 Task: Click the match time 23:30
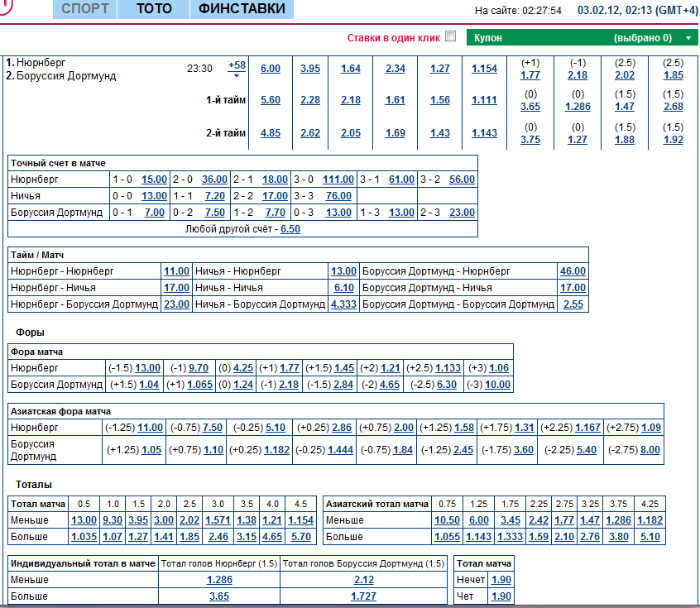(199, 69)
